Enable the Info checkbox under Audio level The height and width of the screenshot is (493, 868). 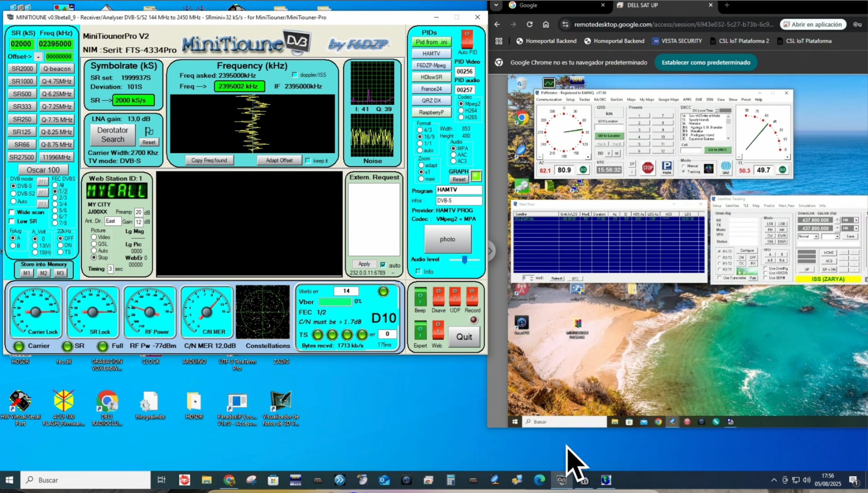coord(419,271)
